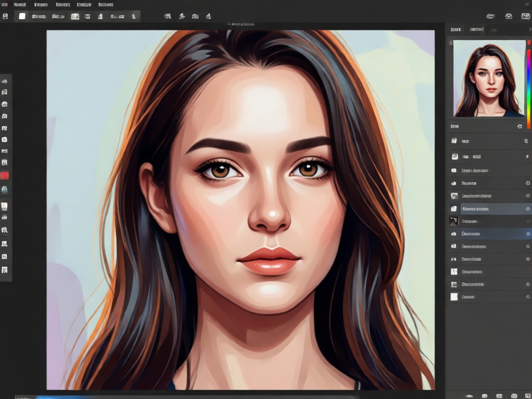Select the layer with the dark photo thumbnail
The height and width of the screenshot is (399, 532).
(489, 221)
